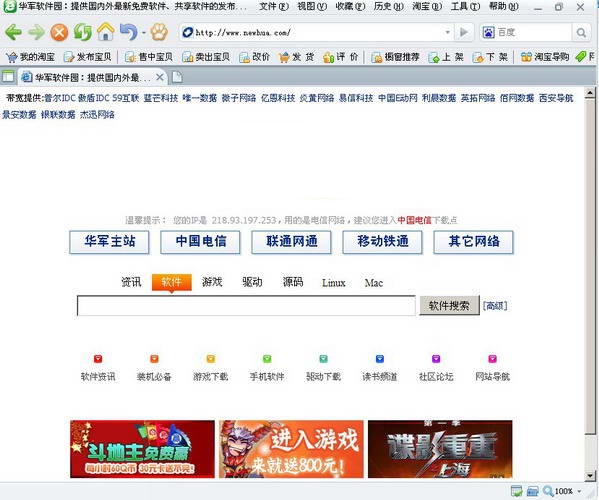
Task: Go back with the green back arrow
Action: point(13,32)
